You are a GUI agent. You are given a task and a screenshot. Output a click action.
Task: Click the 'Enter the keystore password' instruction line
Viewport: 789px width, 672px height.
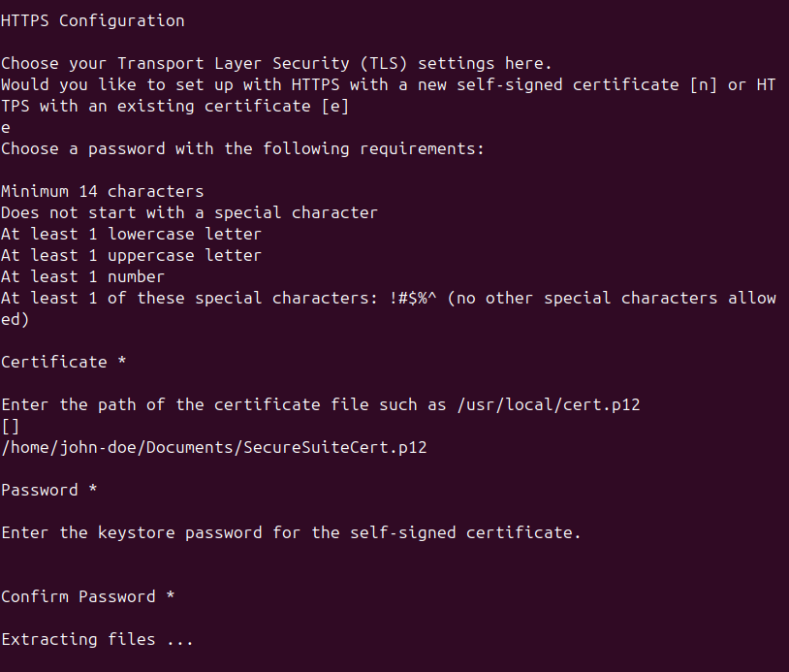coord(292,532)
